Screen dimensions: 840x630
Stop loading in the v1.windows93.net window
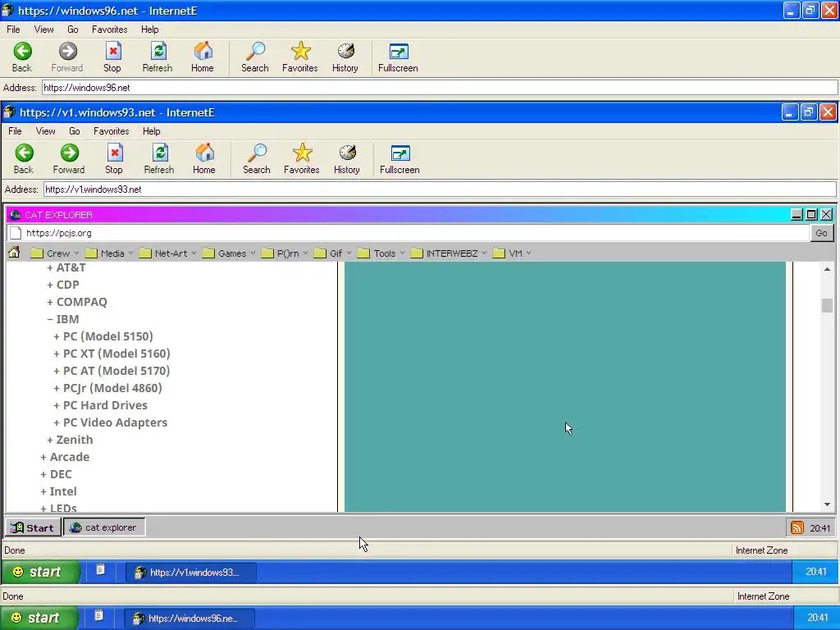point(114,158)
